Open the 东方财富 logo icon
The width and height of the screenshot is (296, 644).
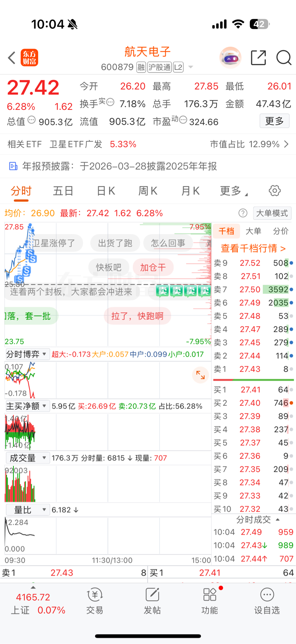(x=30, y=58)
